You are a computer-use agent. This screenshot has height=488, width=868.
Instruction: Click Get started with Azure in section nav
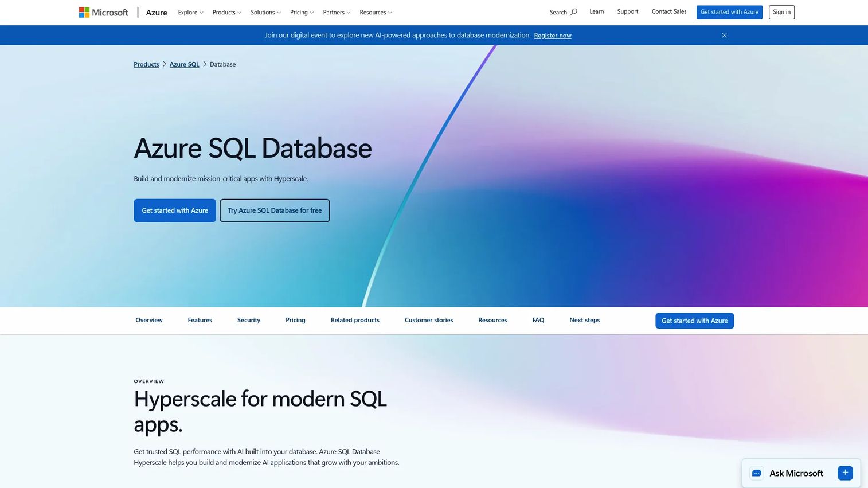click(694, 321)
